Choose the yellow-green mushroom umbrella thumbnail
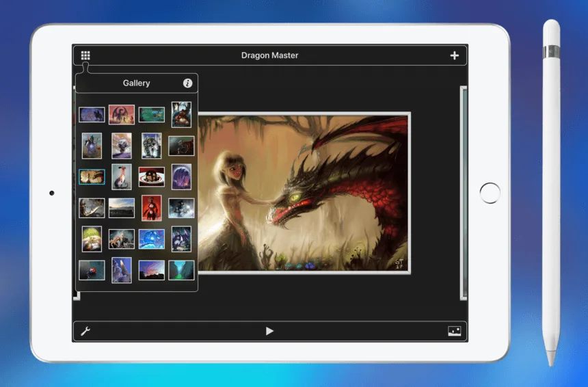The image size is (588, 387). (x=92, y=239)
